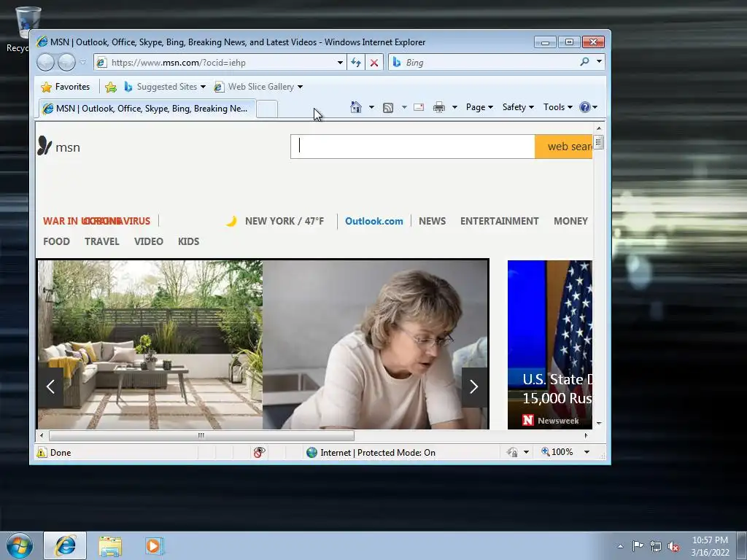The height and width of the screenshot is (560, 747).
Task: Click the browser Back arrow button
Action: tap(46, 63)
